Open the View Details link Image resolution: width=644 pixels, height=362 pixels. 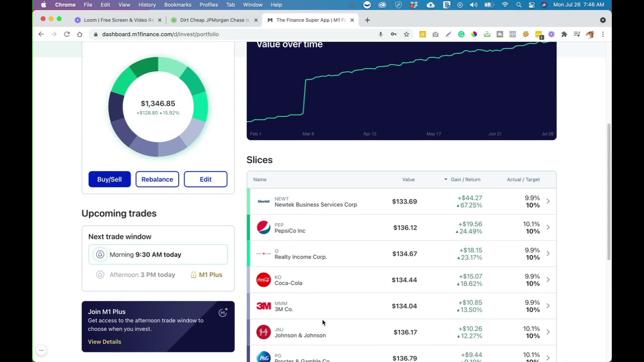[105, 342]
